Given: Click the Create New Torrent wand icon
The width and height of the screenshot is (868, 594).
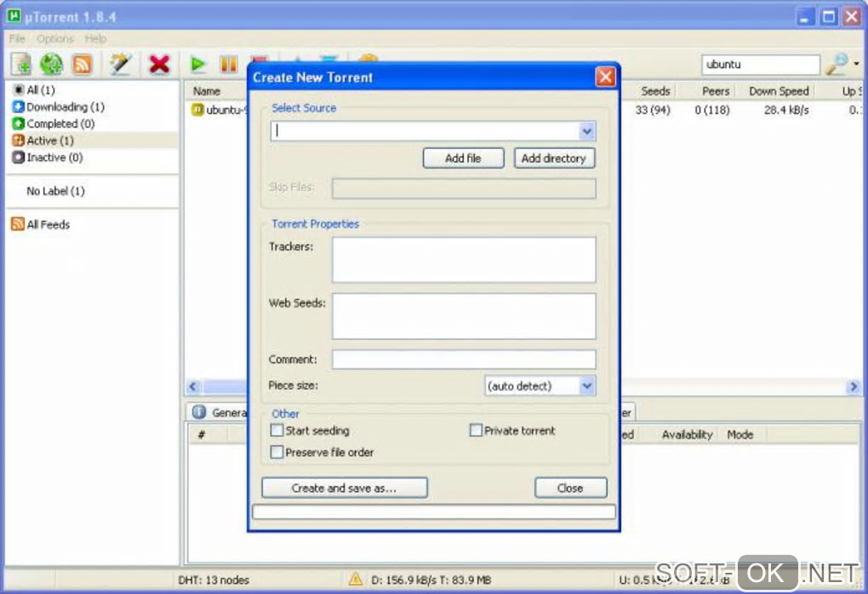Looking at the screenshot, I should tap(120, 64).
